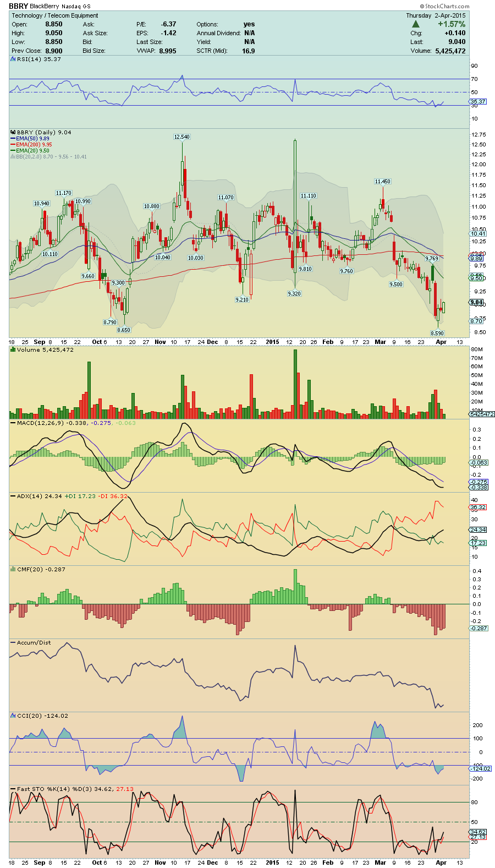
Task: Click the Last 9.040 price value
Action: point(457,42)
